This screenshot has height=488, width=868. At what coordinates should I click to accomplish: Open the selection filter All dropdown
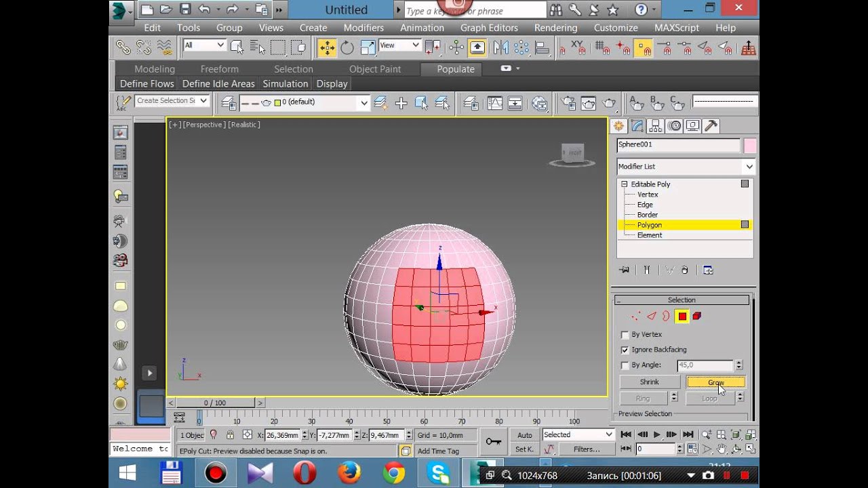204,45
